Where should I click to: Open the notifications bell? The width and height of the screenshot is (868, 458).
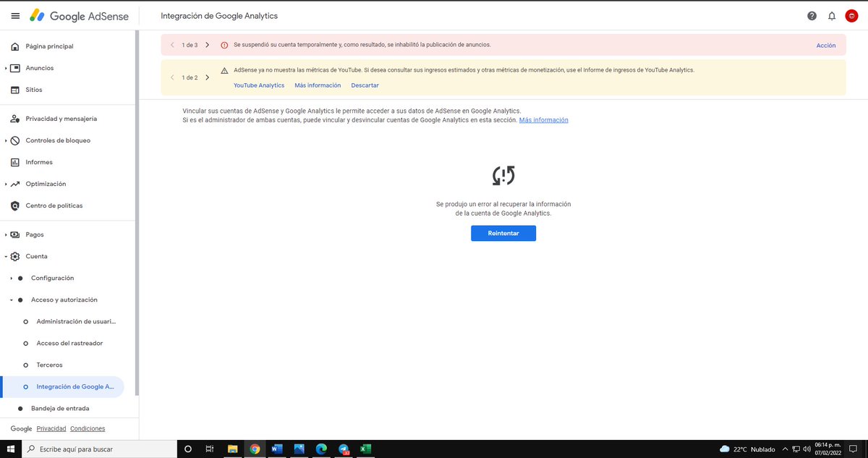tap(832, 16)
